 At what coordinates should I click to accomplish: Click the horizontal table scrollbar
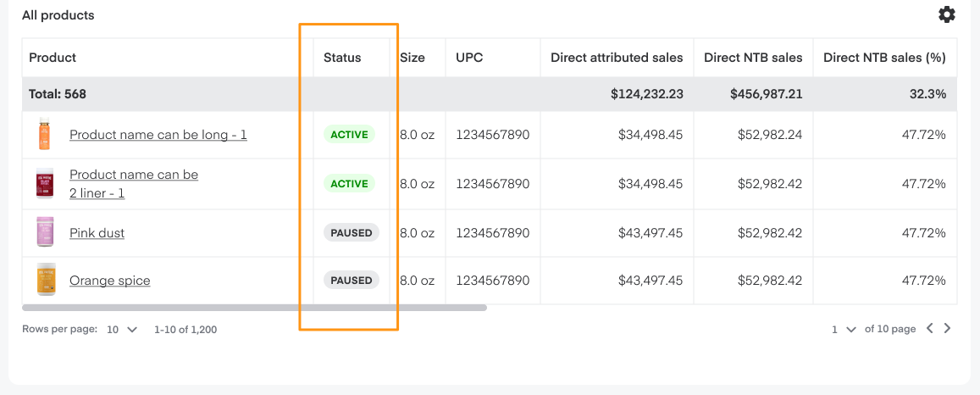tap(254, 308)
